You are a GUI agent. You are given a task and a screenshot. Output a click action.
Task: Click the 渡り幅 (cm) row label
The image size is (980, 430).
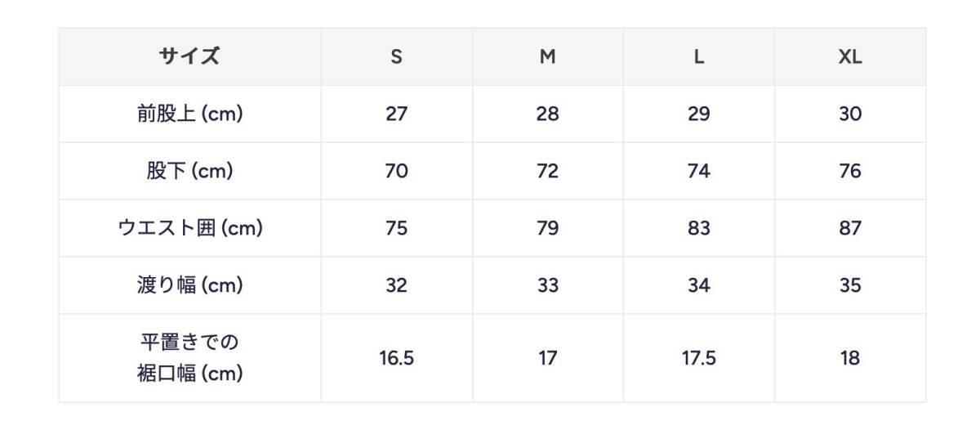(189, 285)
